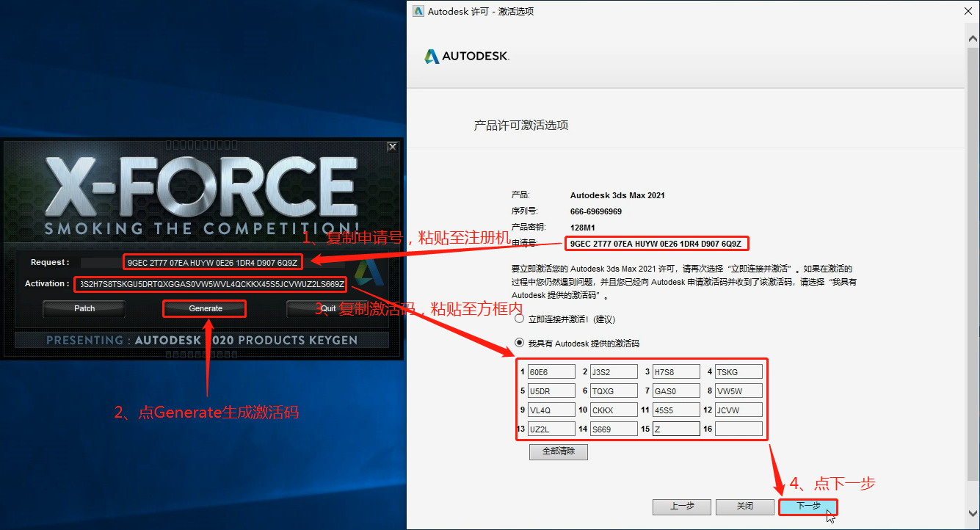This screenshot has height=530, width=980.
Task: Click the Patch button in X-Force
Action: 84,308
